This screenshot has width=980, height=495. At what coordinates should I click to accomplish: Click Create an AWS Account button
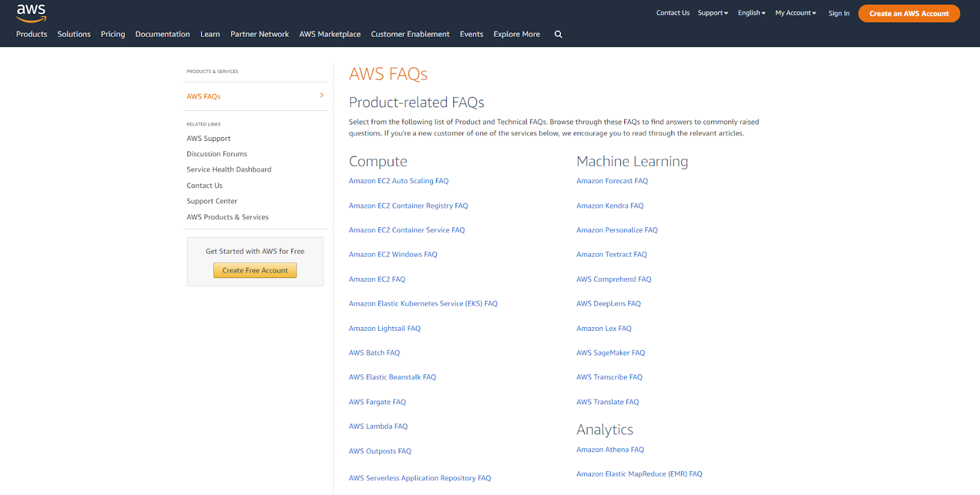coord(909,13)
